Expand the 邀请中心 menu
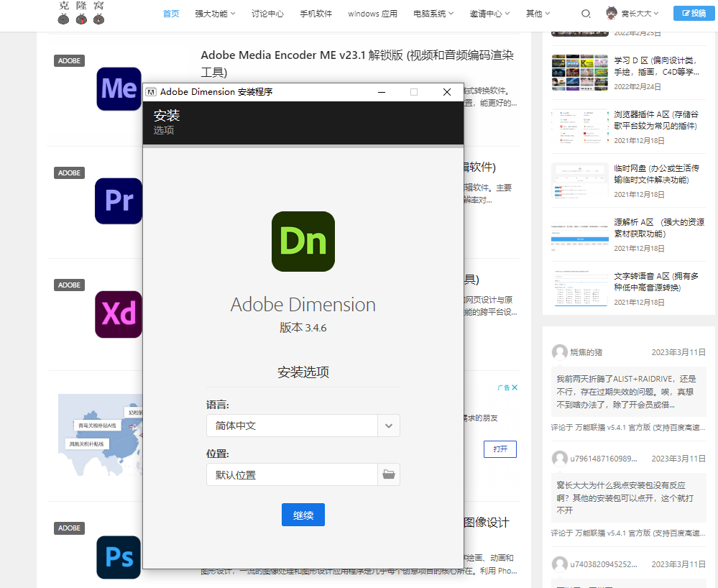This screenshot has height=588, width=718. [489, 14]
